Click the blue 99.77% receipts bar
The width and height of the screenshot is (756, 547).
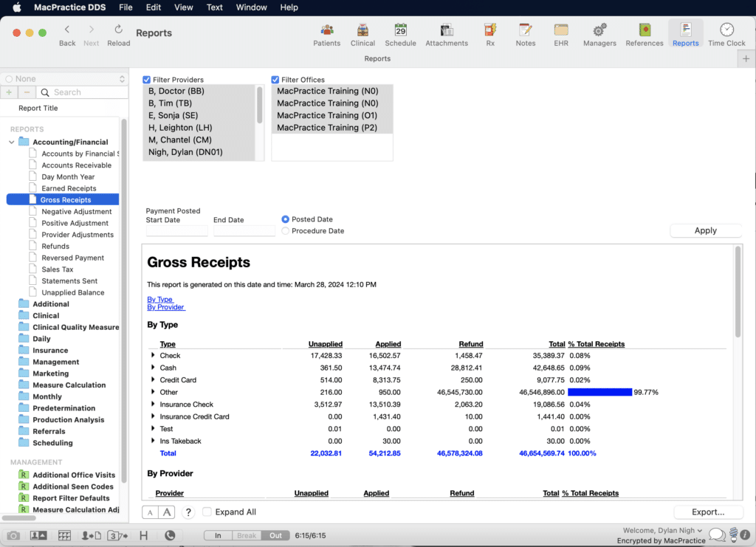(599, 392)
